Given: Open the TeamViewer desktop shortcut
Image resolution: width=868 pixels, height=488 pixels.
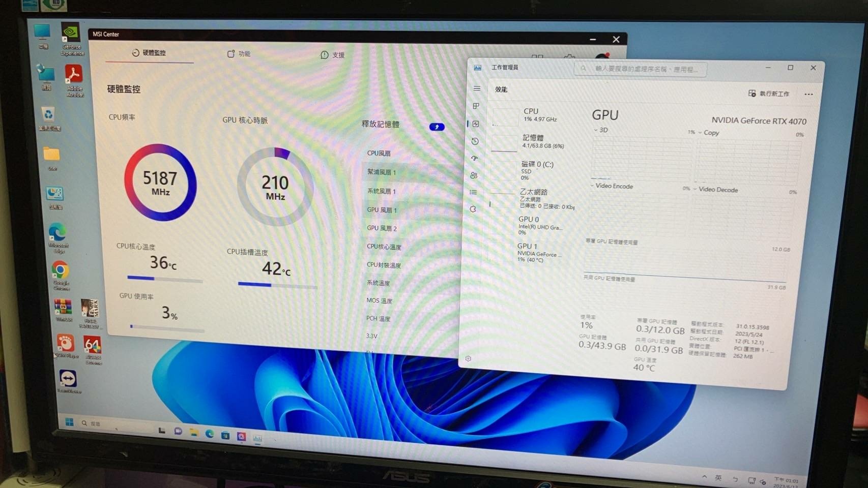Looking at the screenshot, I should click(x=68, y=381).
